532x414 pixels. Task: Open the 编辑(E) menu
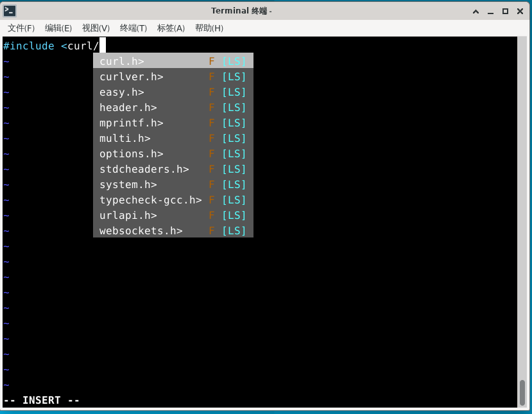(x=58, y=28)
